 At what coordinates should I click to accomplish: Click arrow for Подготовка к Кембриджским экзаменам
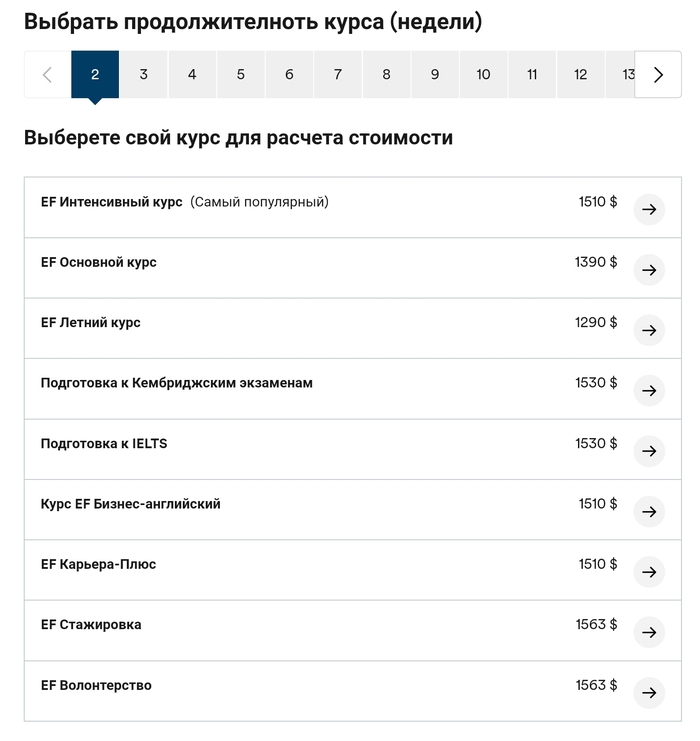coord(649,390)
